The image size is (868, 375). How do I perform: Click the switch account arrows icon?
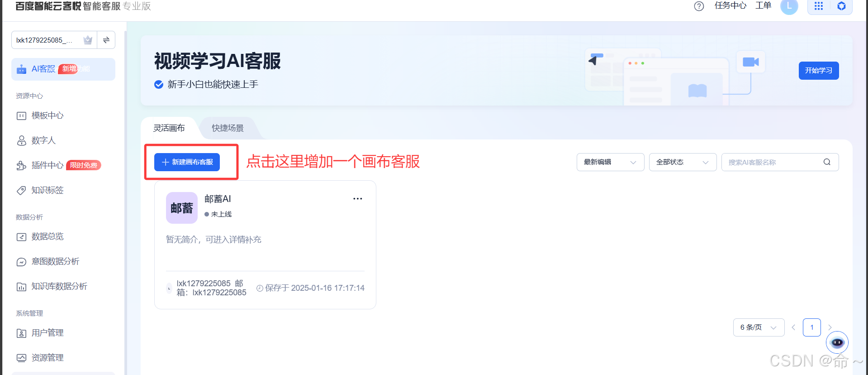coord(106,40)
